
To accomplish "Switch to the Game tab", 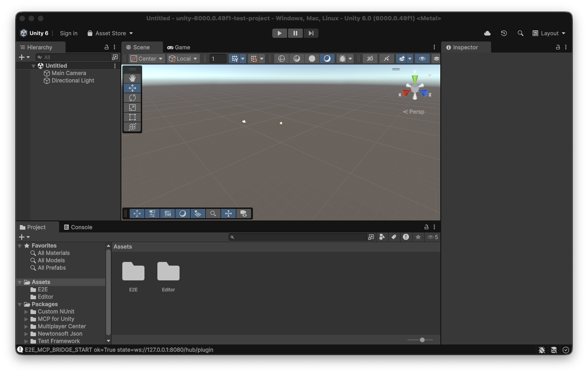I will 179,47.
